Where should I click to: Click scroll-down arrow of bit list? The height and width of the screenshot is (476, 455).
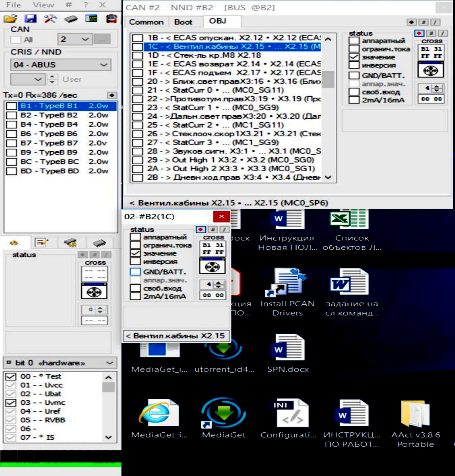click(x=109, y=437)
